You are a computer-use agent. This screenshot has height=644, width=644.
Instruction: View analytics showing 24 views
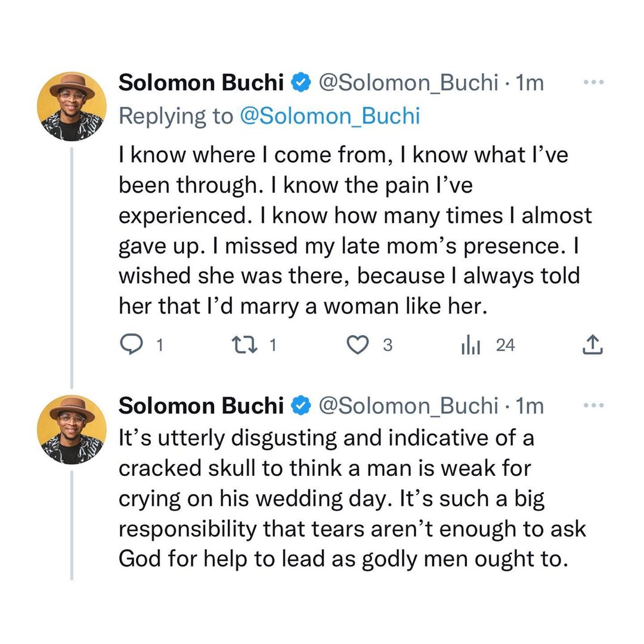(470, 345)
